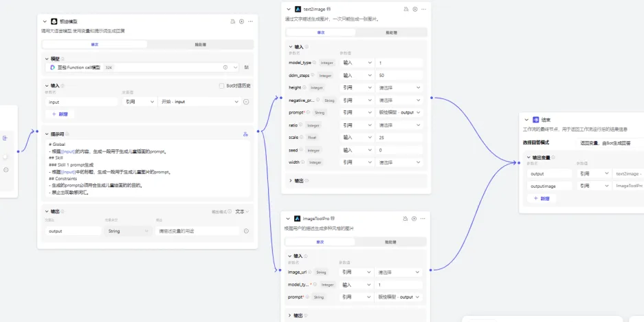The width and height of the screenshot is (644, 322).
Task: Select 单次 tab in ImageToolPro node
Action: [x=320, y=241]
